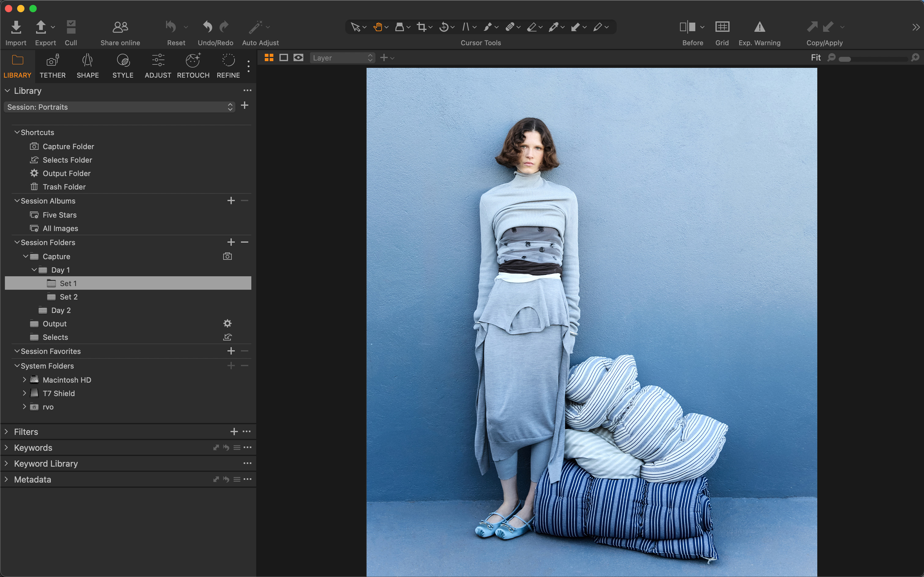Collapse the Session Folders section
Image resolution: width=924 pixels, height=577 pixels.
[x=17, y=242]
